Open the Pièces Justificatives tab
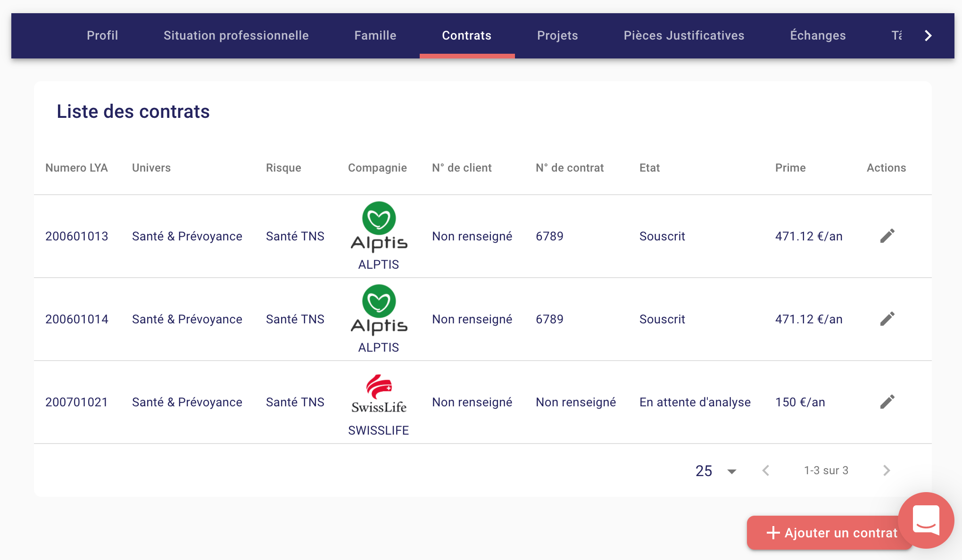Viewport: 962px width, 560px height. pyautogui.click(x=684, y=35)
